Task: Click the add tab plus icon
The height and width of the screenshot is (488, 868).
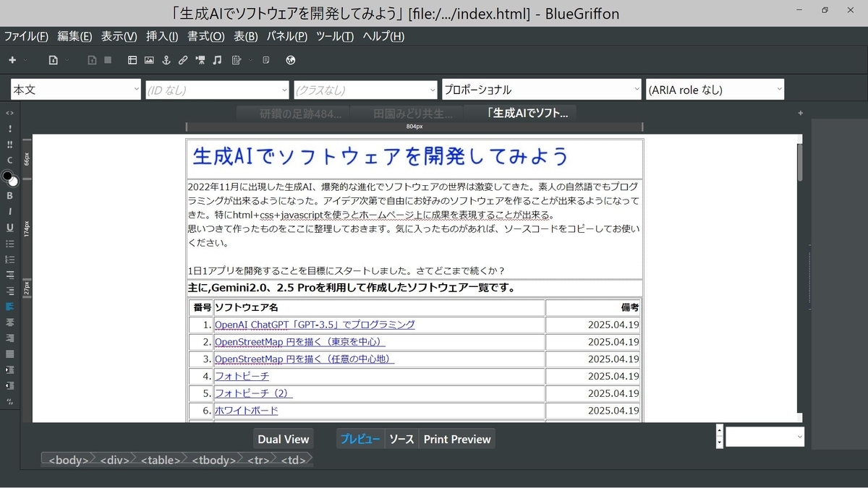Action: tap(800, 113)
